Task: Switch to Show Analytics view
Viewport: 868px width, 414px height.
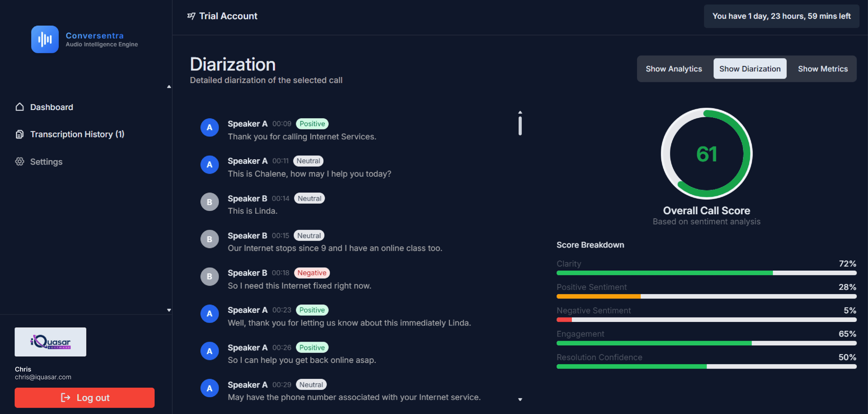Action: [673, 69]
